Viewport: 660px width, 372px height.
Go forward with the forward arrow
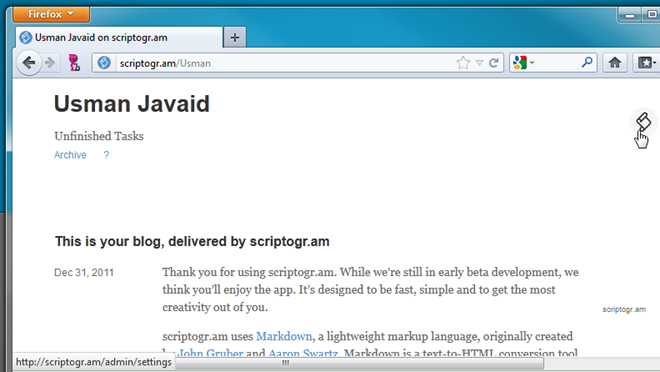point(50,63)
